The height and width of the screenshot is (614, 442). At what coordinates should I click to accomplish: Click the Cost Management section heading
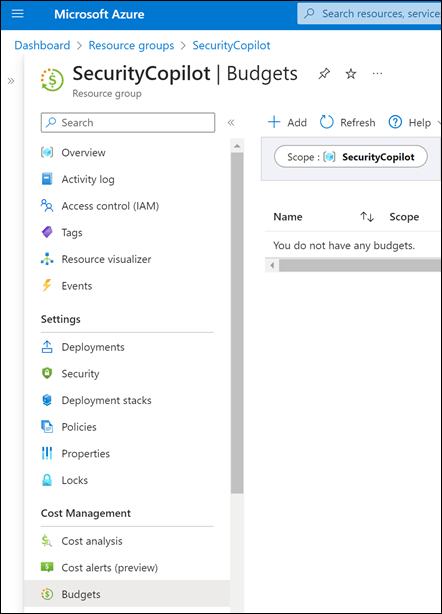[x=86, y=513]
